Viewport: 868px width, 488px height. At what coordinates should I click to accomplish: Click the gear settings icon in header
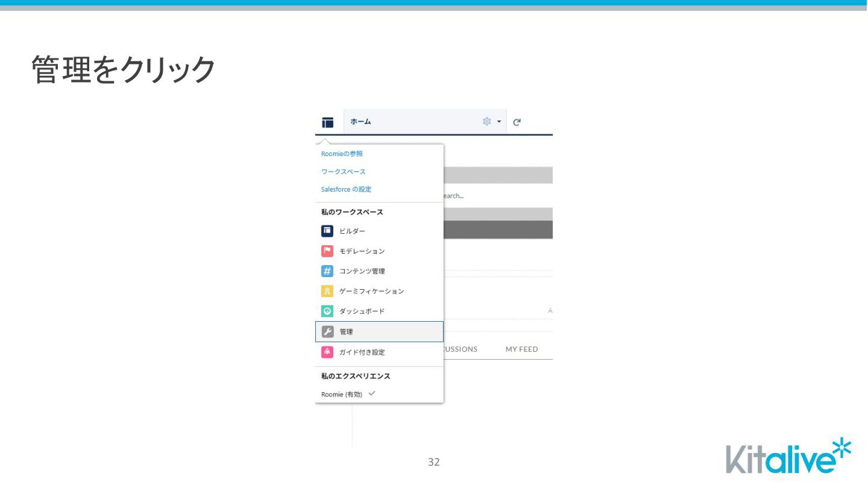487,122
